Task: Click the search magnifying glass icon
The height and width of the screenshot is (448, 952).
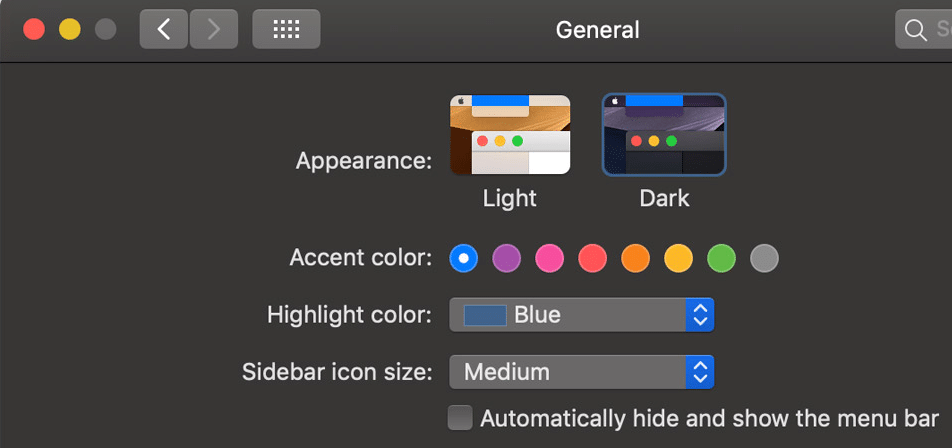Action: point(915,29)
